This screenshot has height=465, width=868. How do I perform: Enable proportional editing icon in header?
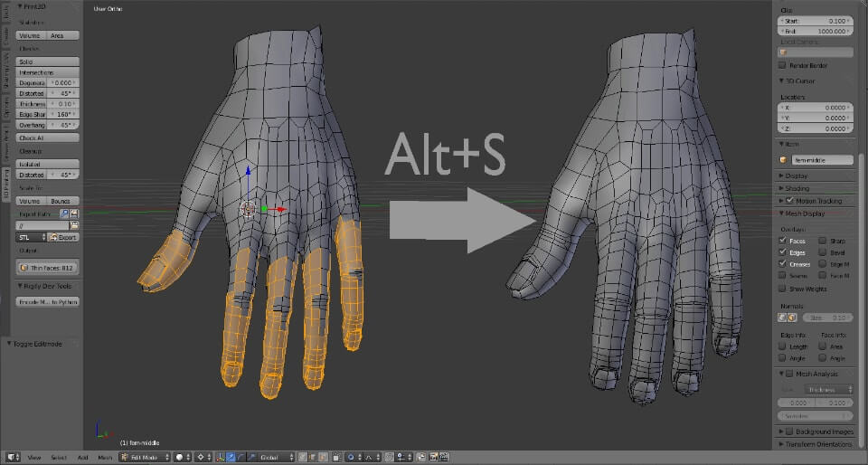(x=350, y=457)
